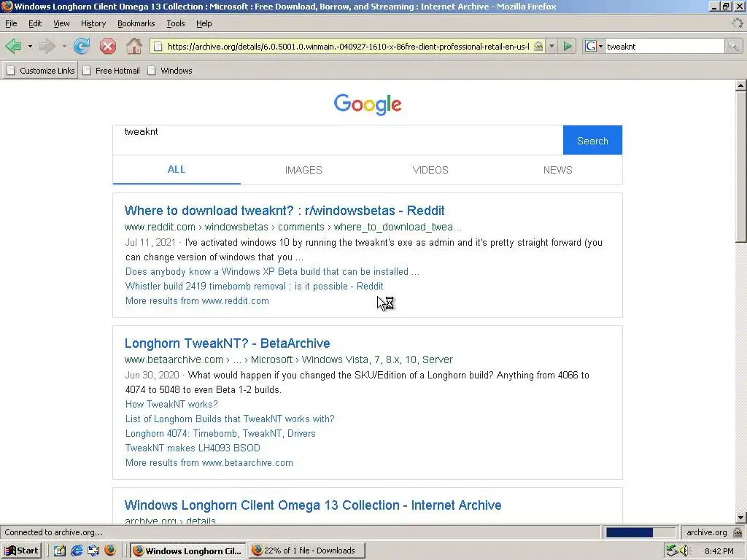The width and height of the screenshot is (747, 560).
Task: Select the ALL results tab
Action: pyautogui.click(x=177, y=169)
